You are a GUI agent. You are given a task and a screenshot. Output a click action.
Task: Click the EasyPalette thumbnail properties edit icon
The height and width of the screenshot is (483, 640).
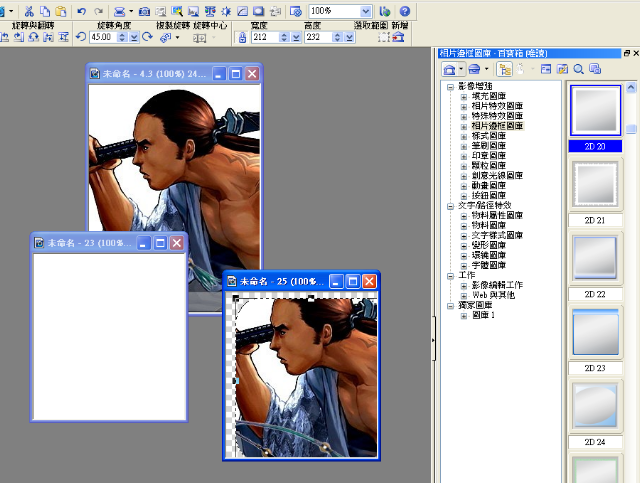pos(562,69)
